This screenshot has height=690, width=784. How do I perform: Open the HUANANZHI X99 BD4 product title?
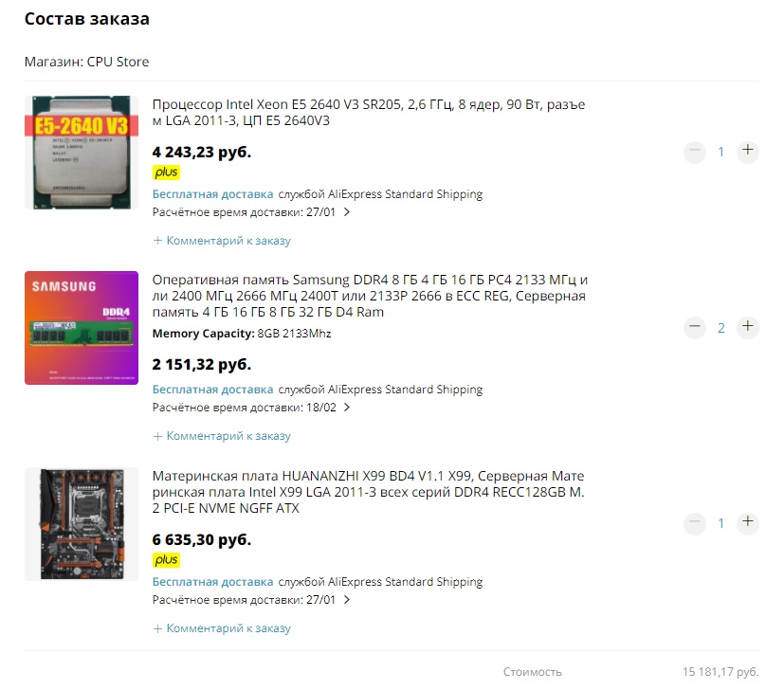click(369, 492)
